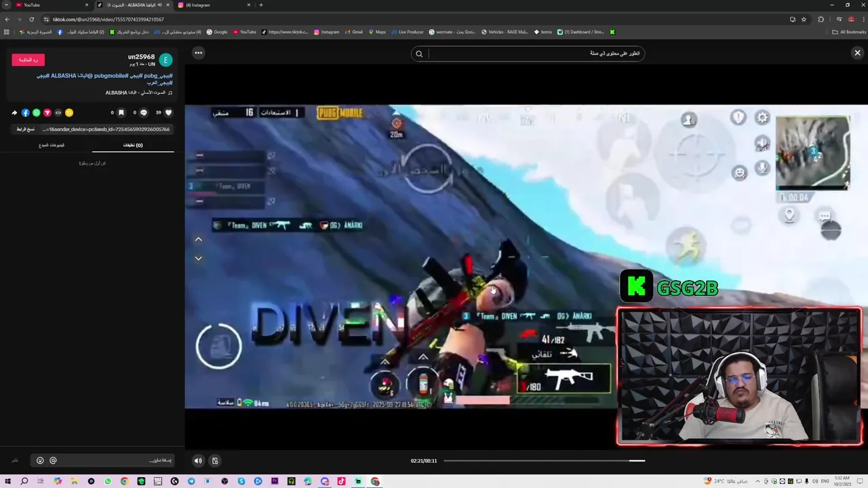Seek along the video progress bar
The image size is (868, 488).
pyautogui.click(x=544, y=461)
